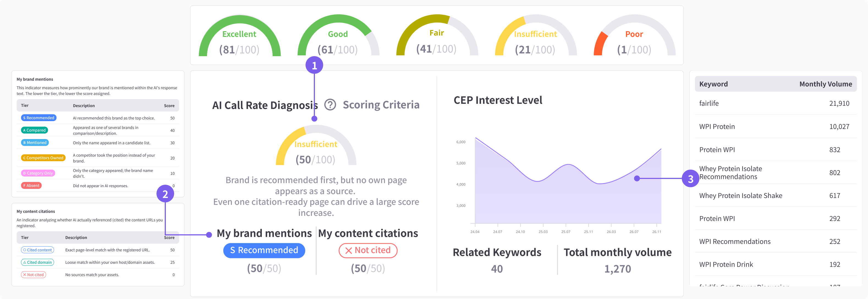Click the A Compared tier badge
Image resolution: width=868 pixels, height=299 pixels.
pyautogui.click(x=34, y=130)
